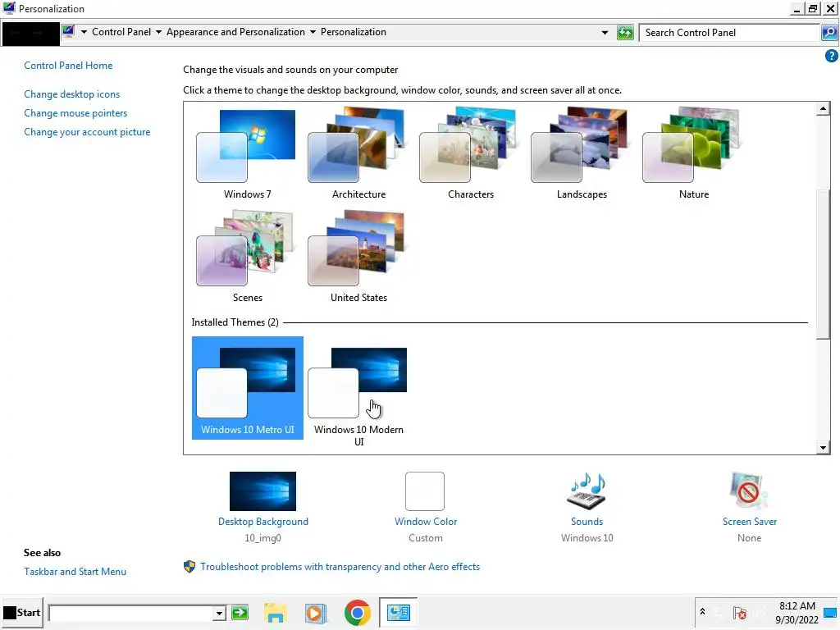Click the Desktop Background link text
The width and height of the screenshot is (840, 630).
click(x=263, y=522)
